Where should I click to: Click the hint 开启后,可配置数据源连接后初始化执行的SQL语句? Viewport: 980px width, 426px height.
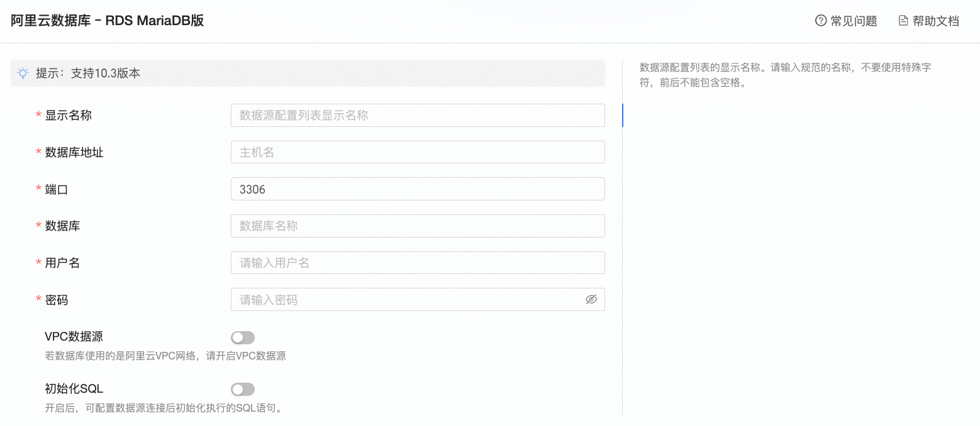165,408
